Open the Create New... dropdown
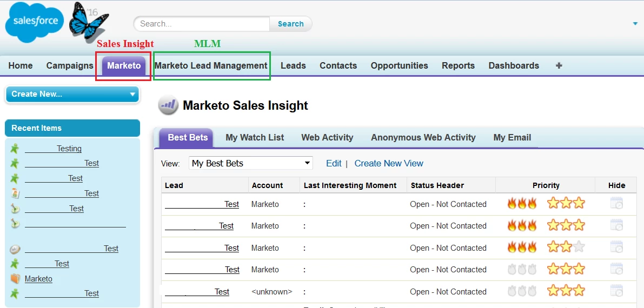 click(72, 94)
